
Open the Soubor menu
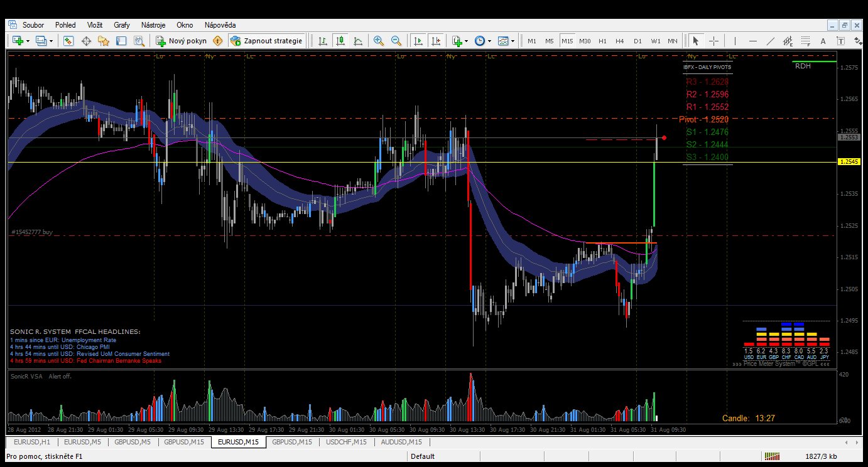tap(33, 25)
